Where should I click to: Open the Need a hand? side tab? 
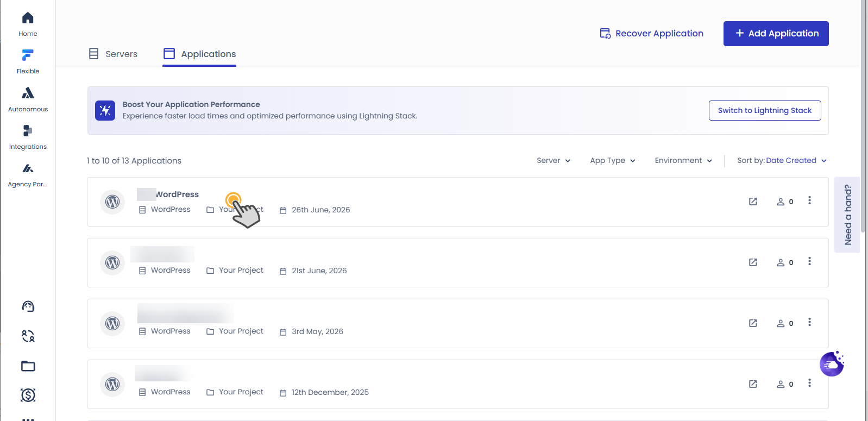coord(847,215)
